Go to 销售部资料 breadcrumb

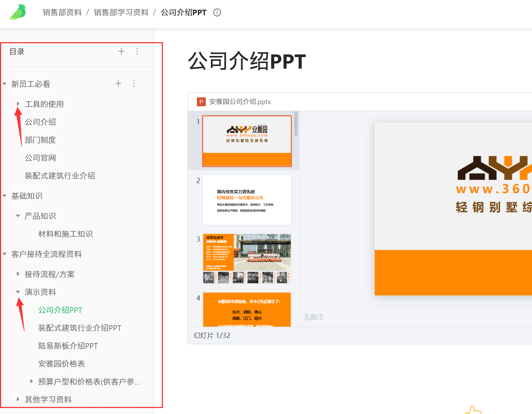tap(62, 12)
